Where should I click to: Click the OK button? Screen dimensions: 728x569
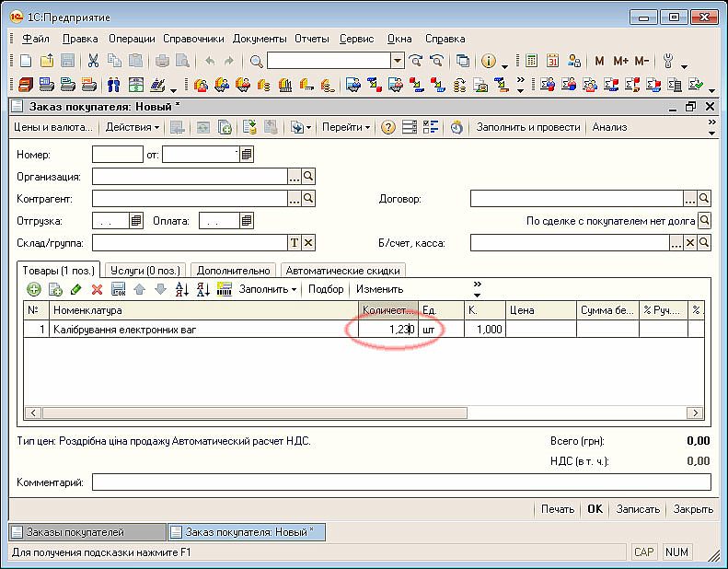tap(595, 509)
